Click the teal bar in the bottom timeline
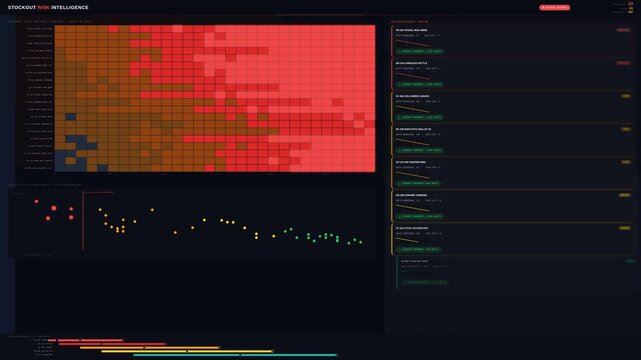 tap(235, 355)
